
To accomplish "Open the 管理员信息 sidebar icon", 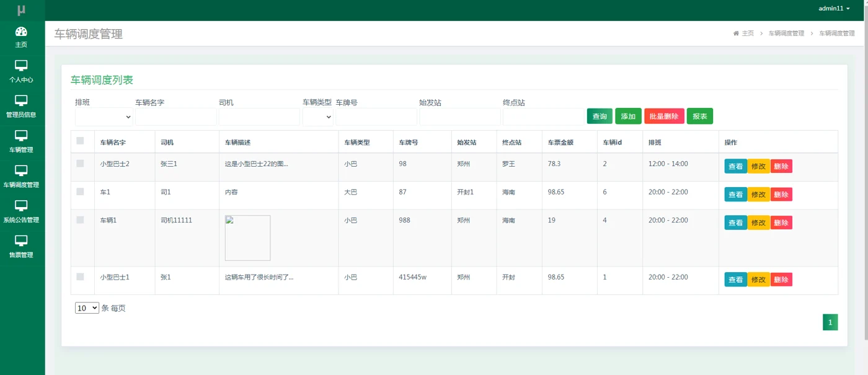I will (x=21, y=100).
